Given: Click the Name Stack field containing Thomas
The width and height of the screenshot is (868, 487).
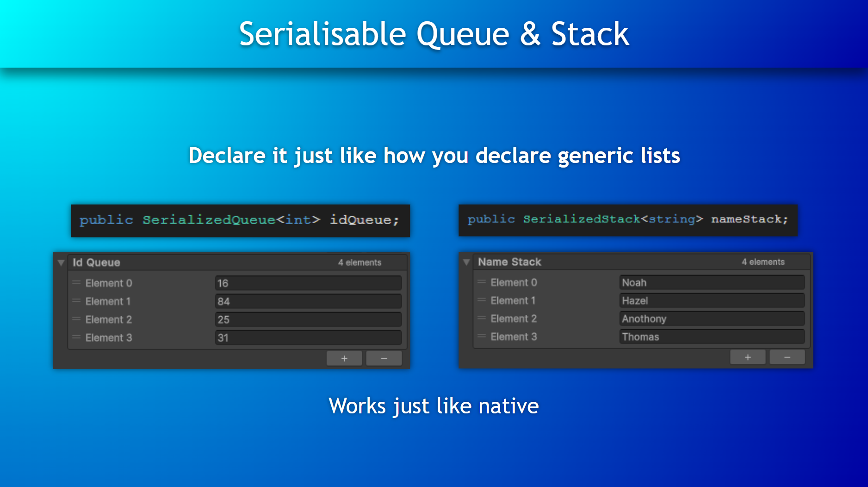Looking at the screenshot, I should click(712, 337).
